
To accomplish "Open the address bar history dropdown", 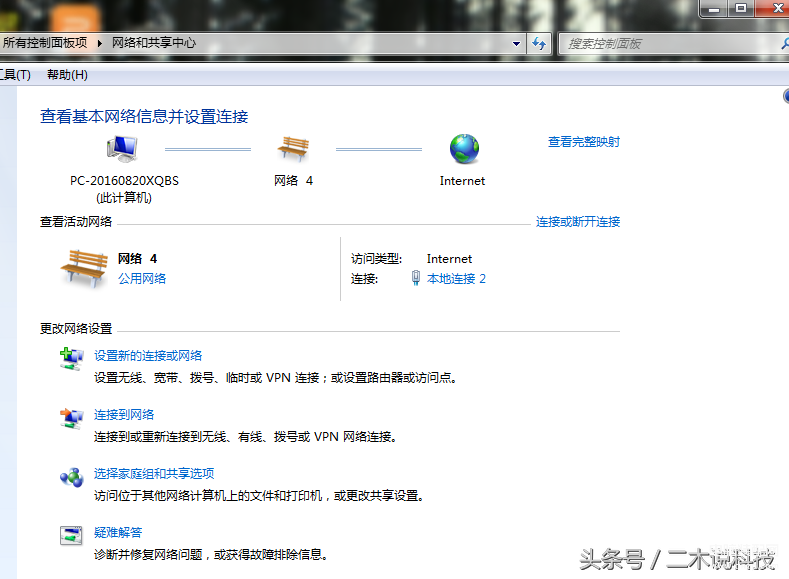I will click(x=516, y=44).
